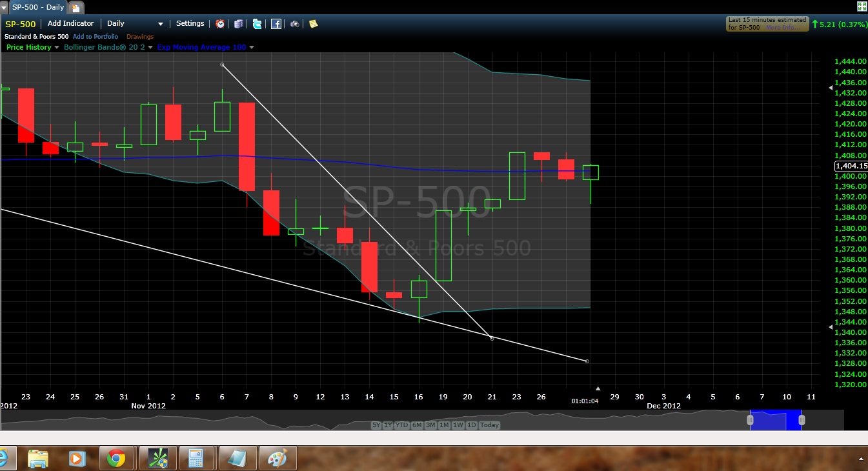
Task: Click the SP-500 ticker symbol
Action: pyautogui.click(x=21, y=24)
